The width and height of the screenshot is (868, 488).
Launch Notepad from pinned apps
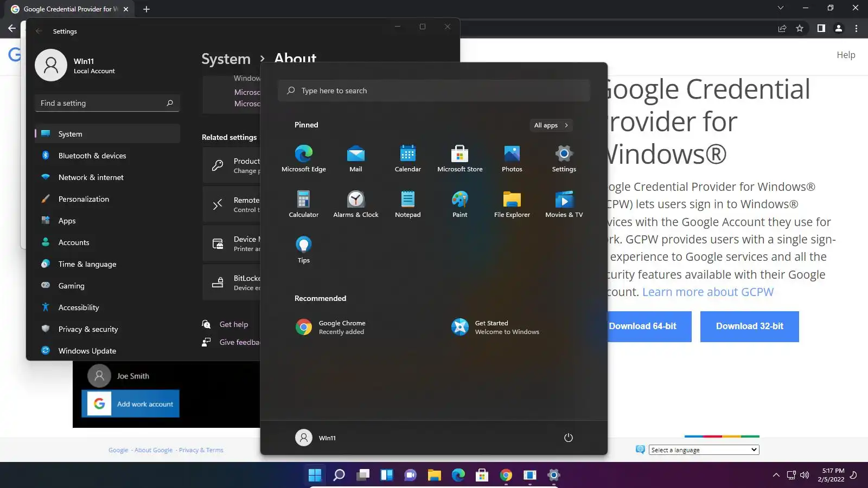[x=408, y=204]
